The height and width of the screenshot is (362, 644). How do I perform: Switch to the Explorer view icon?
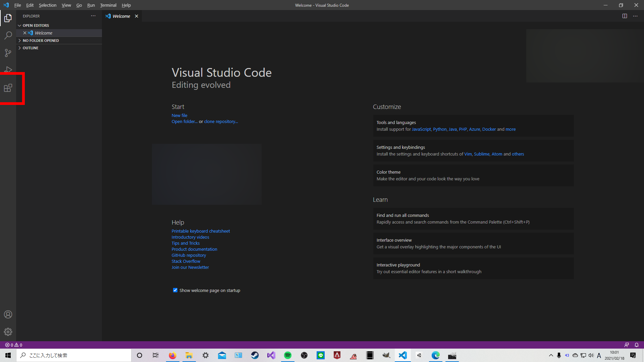pyautogui.click(x=8, y=18)
